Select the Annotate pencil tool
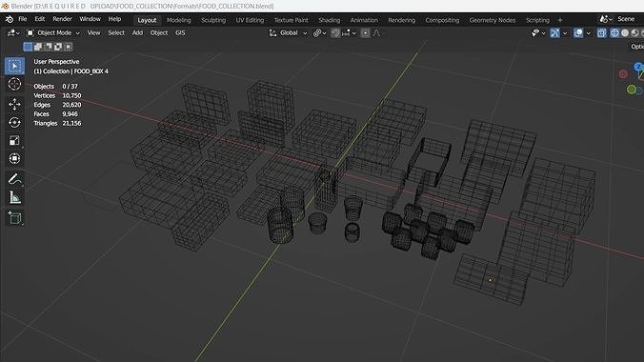 [x=14, y=179]
